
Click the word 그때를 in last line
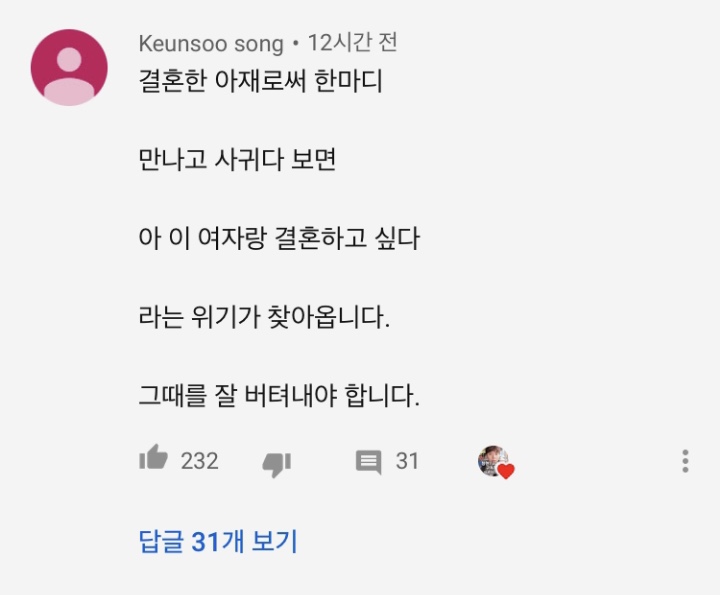pyautogui.click(x=172, y=396)
